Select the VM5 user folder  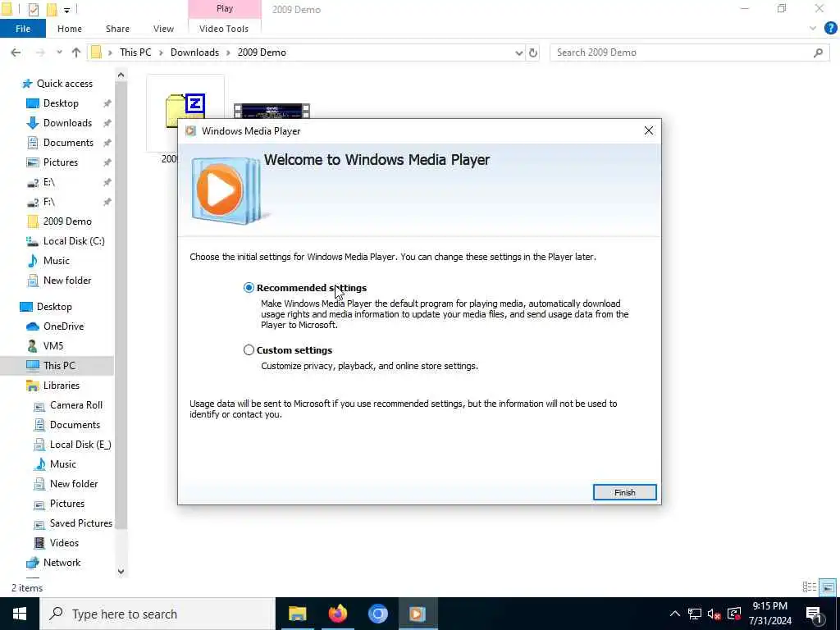click(x=53, y=346)
